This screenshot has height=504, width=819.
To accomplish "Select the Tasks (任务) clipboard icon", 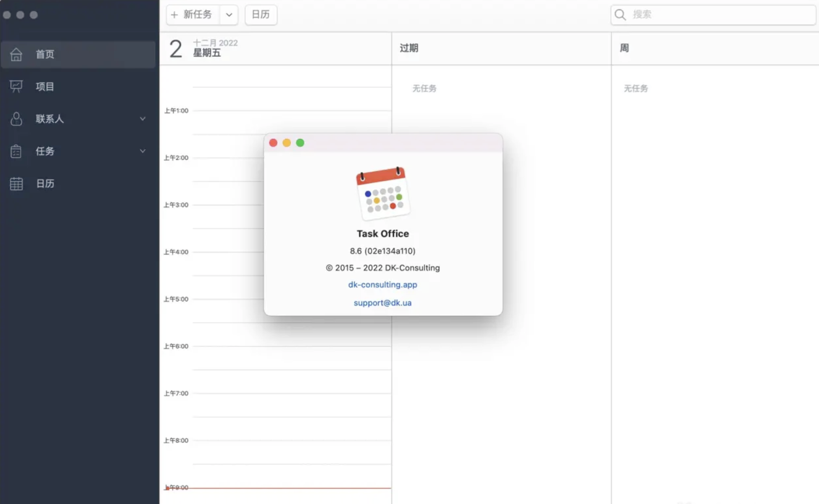I will tap(16, 151).
